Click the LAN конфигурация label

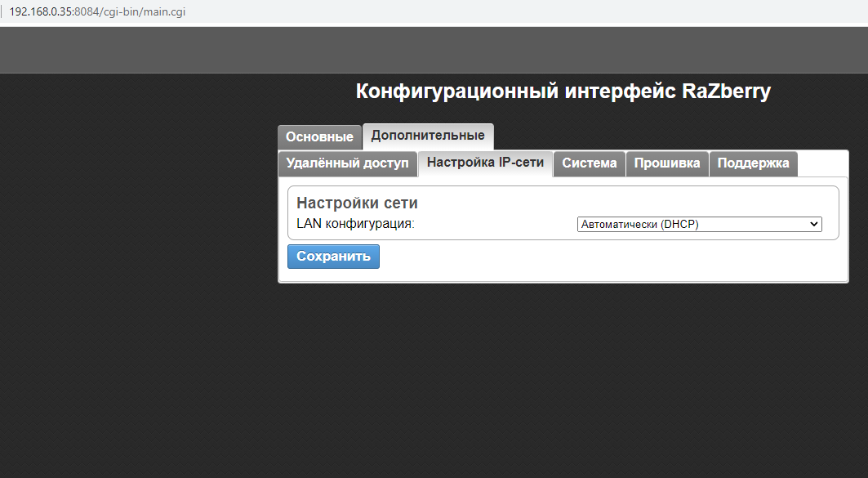click(355, 224)
